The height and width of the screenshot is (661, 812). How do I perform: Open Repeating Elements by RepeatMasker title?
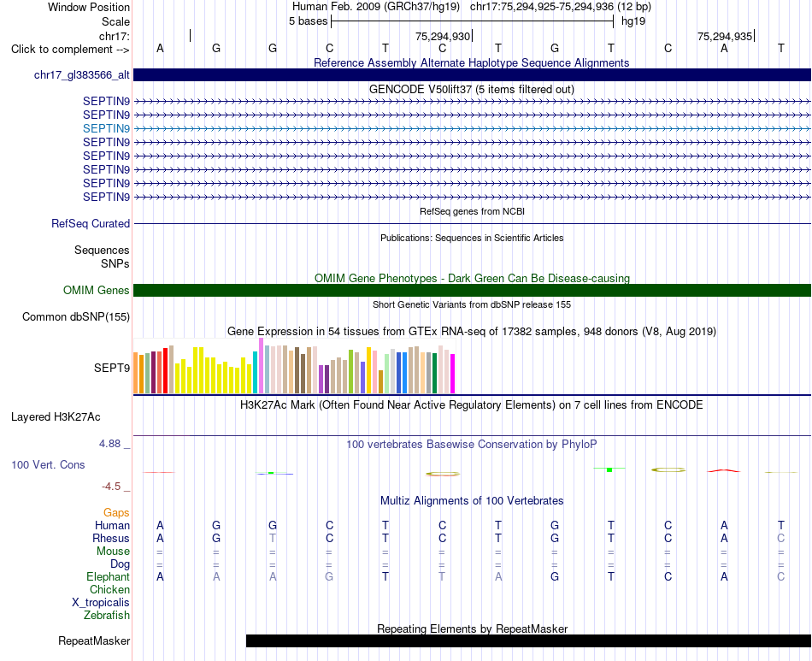[x=472, y=629]
